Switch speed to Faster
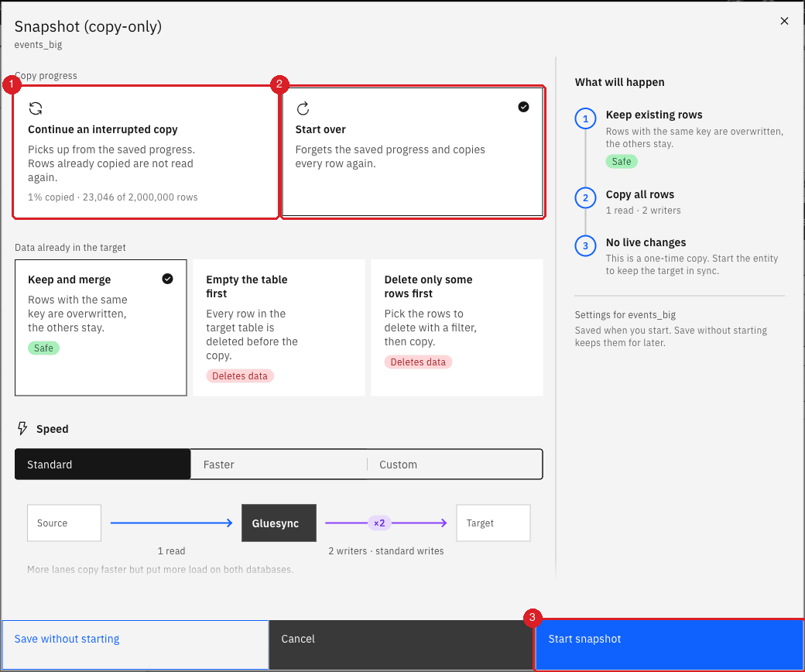The height and width of the screenshot is (672, 805). pyautogui.click(x=279, y=464)
